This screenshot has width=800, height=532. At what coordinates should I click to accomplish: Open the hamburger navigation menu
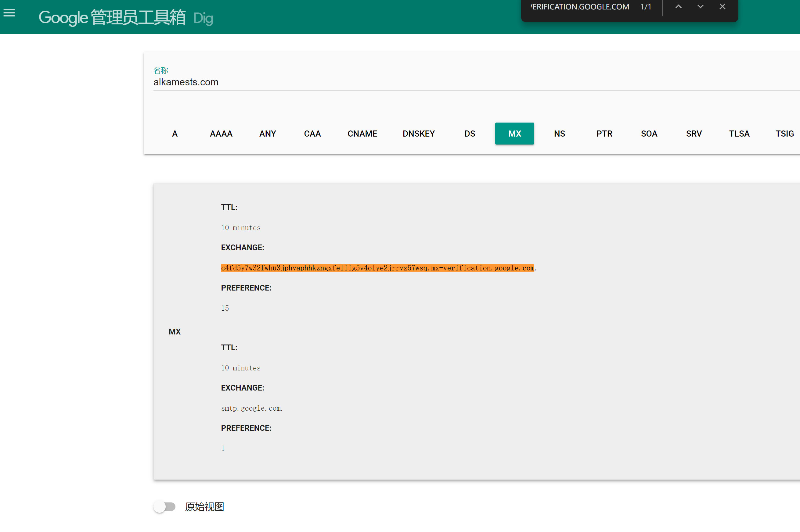[x=9, y=13]
